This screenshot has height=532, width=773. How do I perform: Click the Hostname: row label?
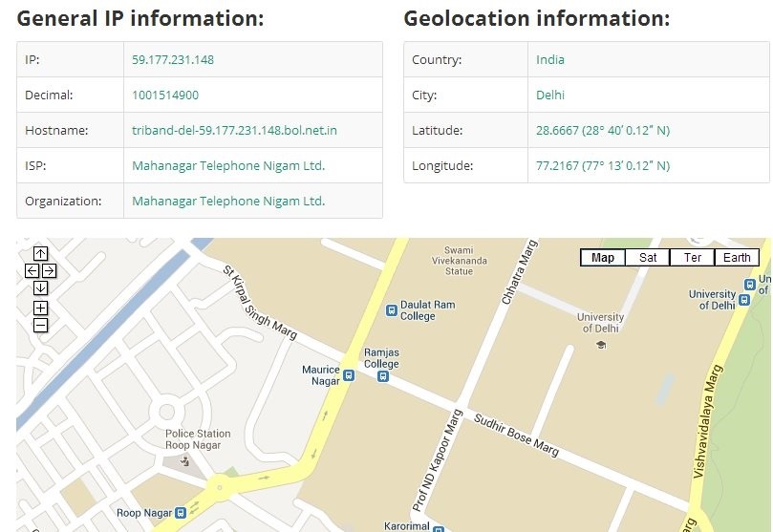pos(56,131)
